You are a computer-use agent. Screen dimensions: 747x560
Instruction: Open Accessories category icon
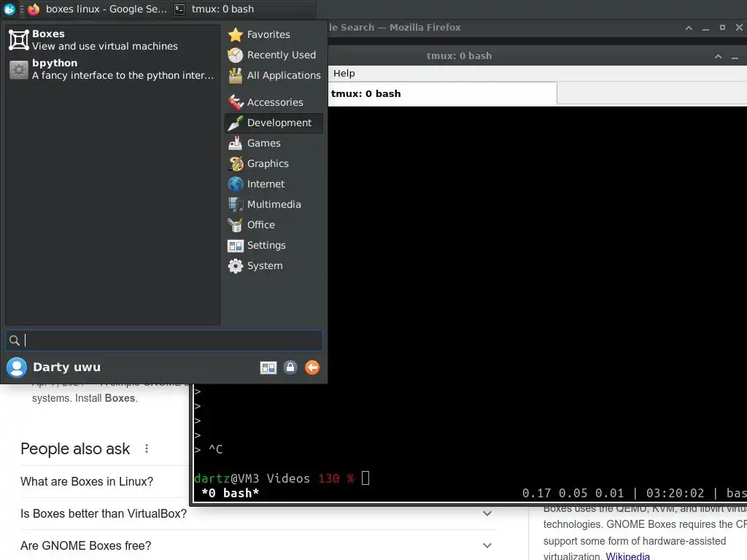(x=236, y=102)
